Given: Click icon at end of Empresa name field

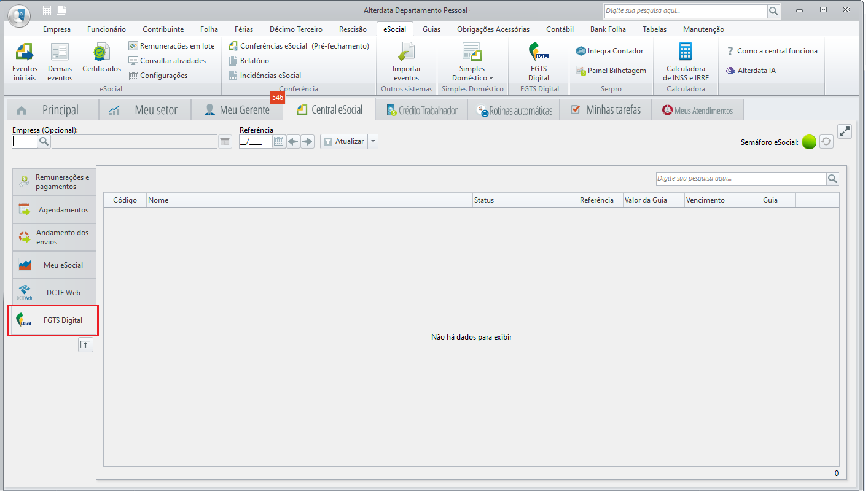Looking at the screenshot, I should pyautogui.click(x=225, y=142).
